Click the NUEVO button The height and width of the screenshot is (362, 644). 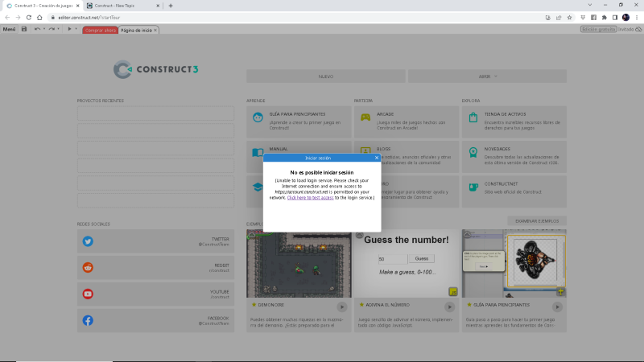pyautogui.click(x=326, y=76)
